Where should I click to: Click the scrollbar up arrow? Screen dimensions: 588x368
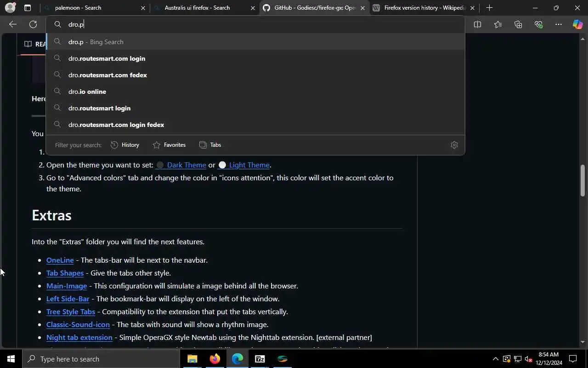[583, 39]
